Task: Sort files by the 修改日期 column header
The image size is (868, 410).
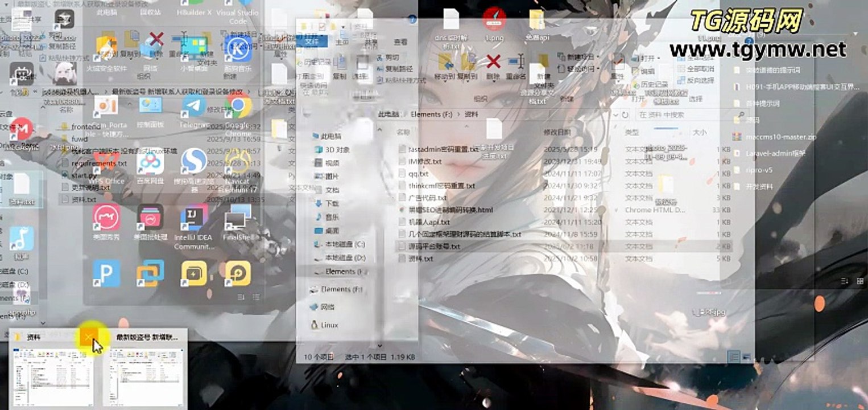Action: pyautogui.click(x=556, y=132)
